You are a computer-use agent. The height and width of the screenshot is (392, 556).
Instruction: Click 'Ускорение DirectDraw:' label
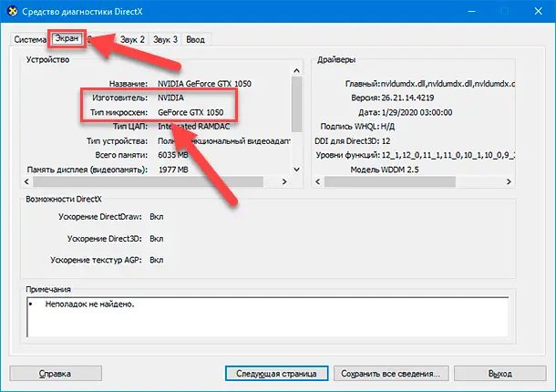[100, 217]
